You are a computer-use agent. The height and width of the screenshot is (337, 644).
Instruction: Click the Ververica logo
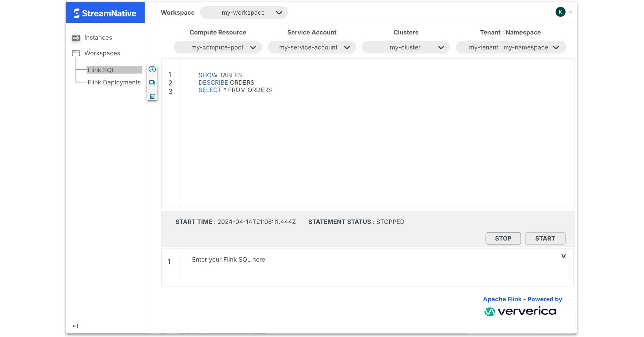[522, 311]
